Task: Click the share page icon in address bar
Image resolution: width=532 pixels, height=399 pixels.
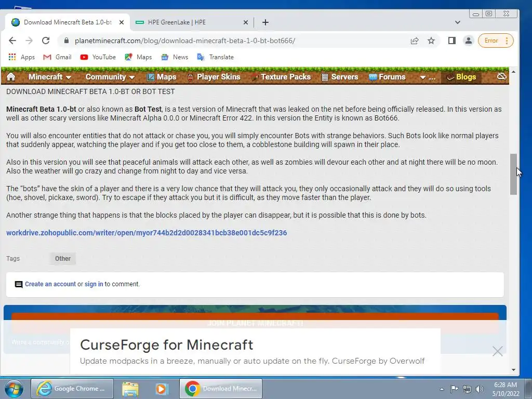Action: (x=415, y=41)
